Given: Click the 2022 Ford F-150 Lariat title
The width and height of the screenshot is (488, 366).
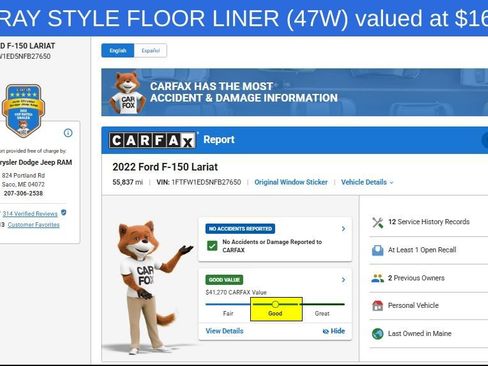Looking at the screenshot, I should 165,167.
